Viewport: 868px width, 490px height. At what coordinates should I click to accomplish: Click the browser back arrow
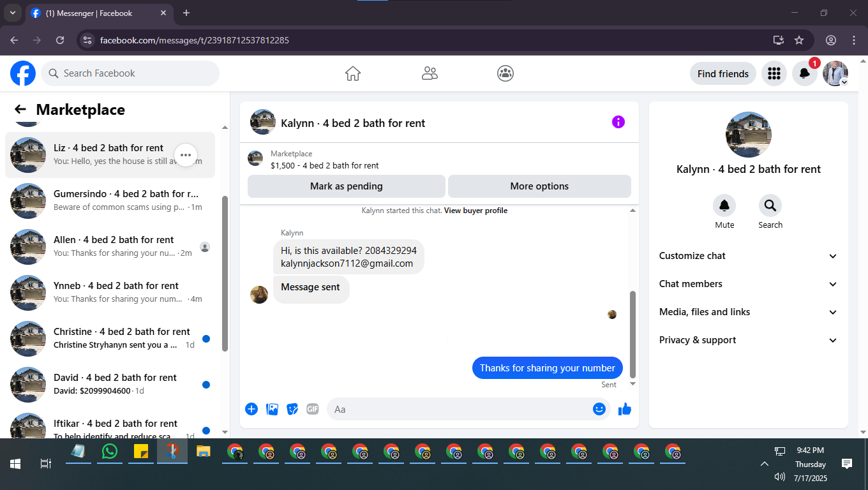pyautogui.click(x=14, y=40)
